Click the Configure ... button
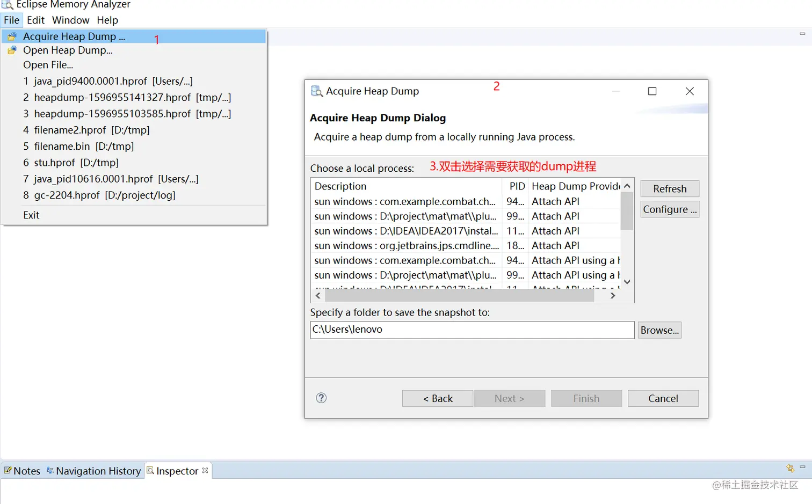 (x=670, y=209)
